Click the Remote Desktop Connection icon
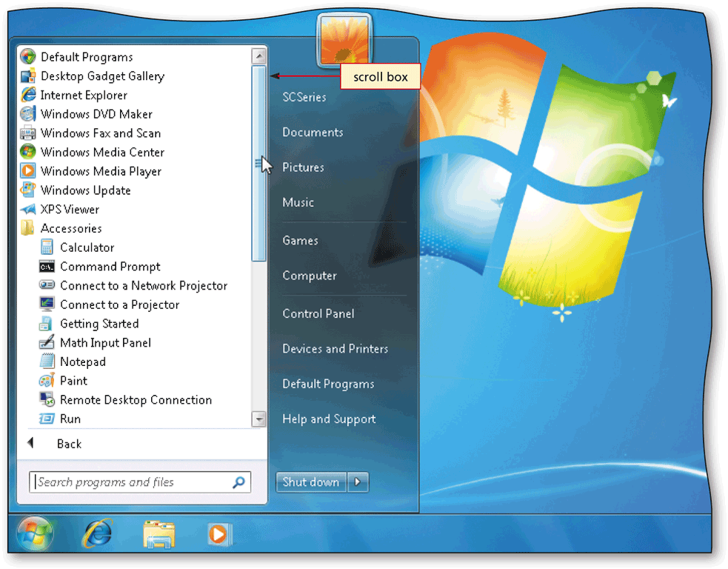The height and width of the screenshot is (569, 728). [x=47, y=399]
